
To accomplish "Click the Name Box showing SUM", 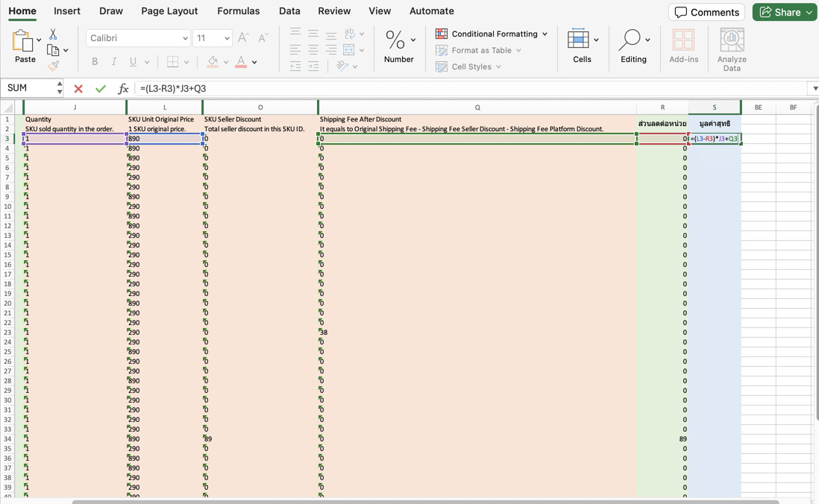I will coord(29,88).
